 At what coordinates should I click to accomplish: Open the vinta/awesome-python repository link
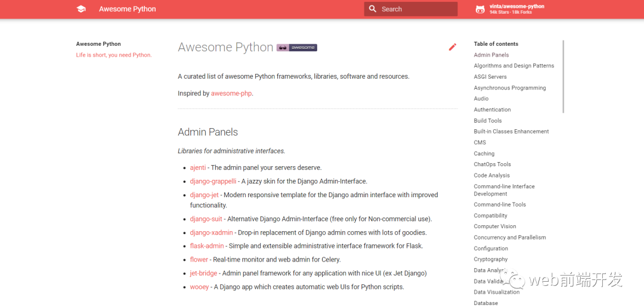tap(516, 9)
